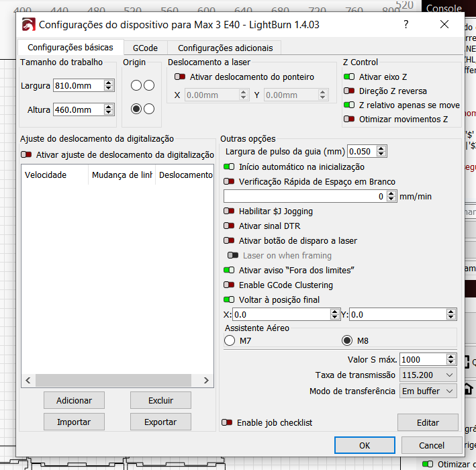Image resolution: width=476 pixels, height=470 pixels.
Task: Enable Habilitar $J Jogging switch
Action: (229, 211)
